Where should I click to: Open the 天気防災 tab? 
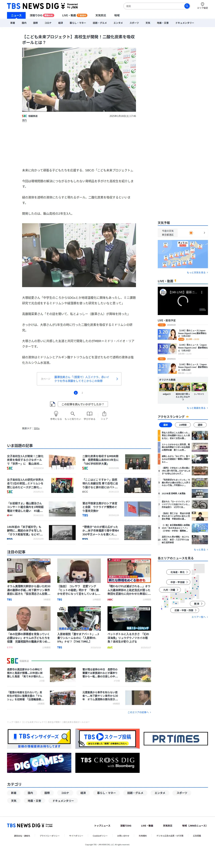101,15
